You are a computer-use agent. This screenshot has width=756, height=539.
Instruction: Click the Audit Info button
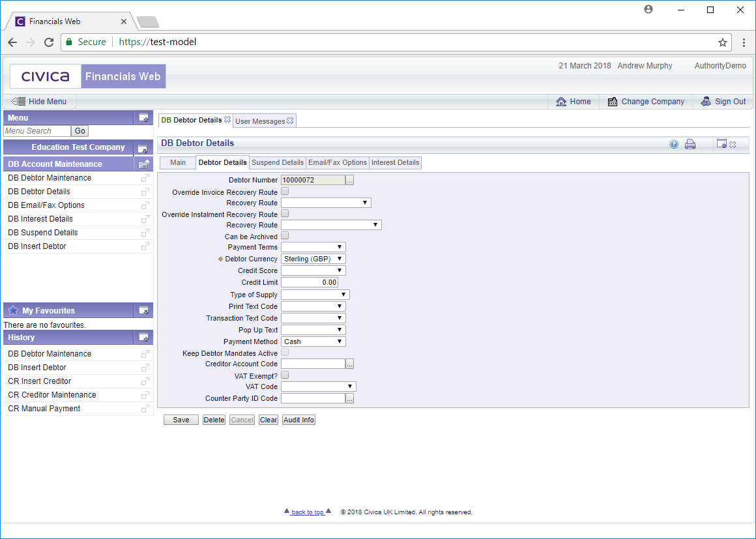299,420
